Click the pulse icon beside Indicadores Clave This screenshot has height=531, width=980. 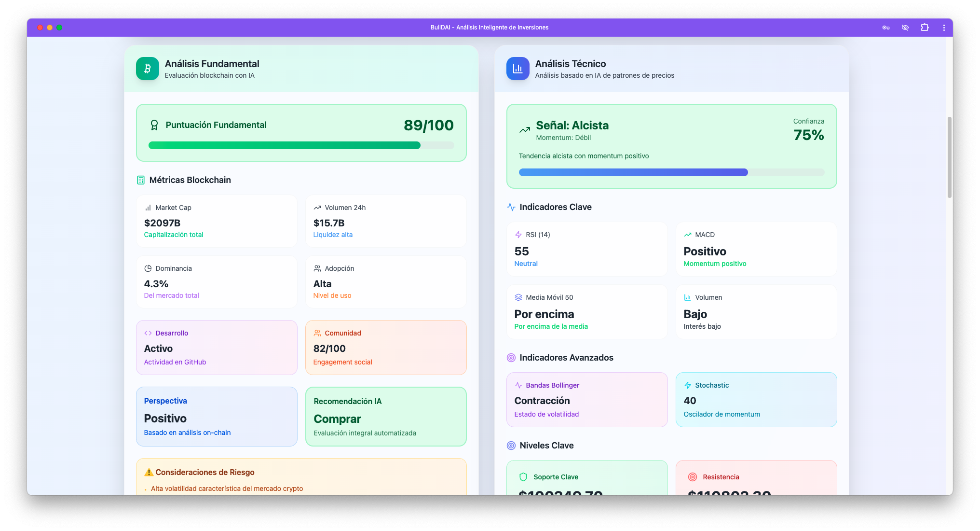[511, 207]
